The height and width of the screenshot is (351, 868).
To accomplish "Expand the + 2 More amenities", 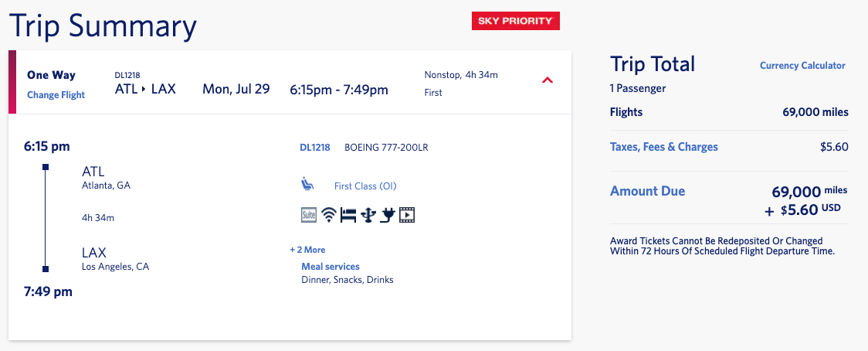I will click(x=308, y=250).
